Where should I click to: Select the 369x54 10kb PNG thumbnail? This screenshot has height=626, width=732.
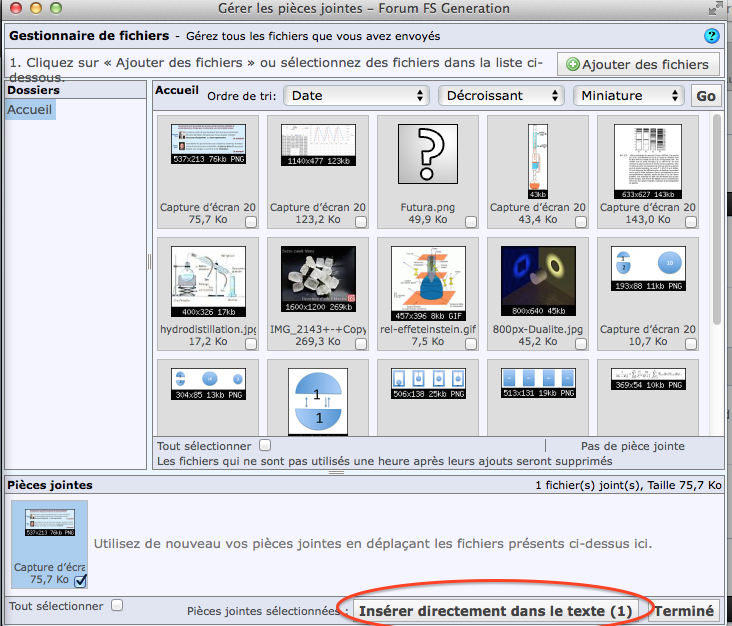coord(648,379)
